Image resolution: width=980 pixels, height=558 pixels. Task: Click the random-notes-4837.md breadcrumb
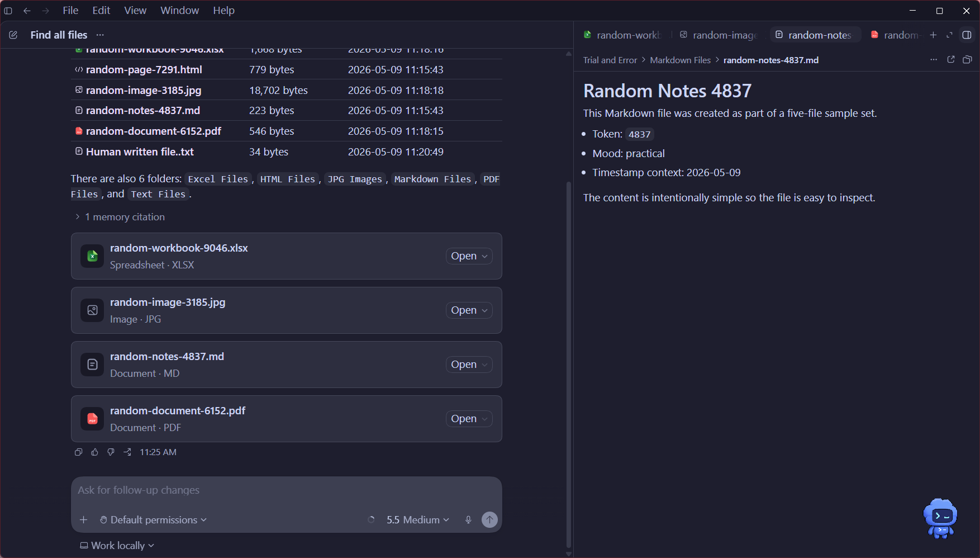tap(770, 60)
